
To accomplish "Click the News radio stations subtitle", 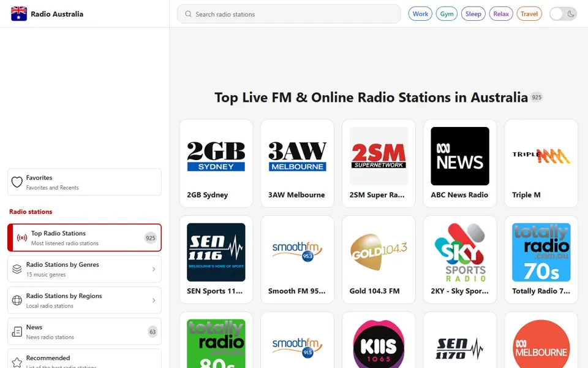I will click(x=50, y=337).
